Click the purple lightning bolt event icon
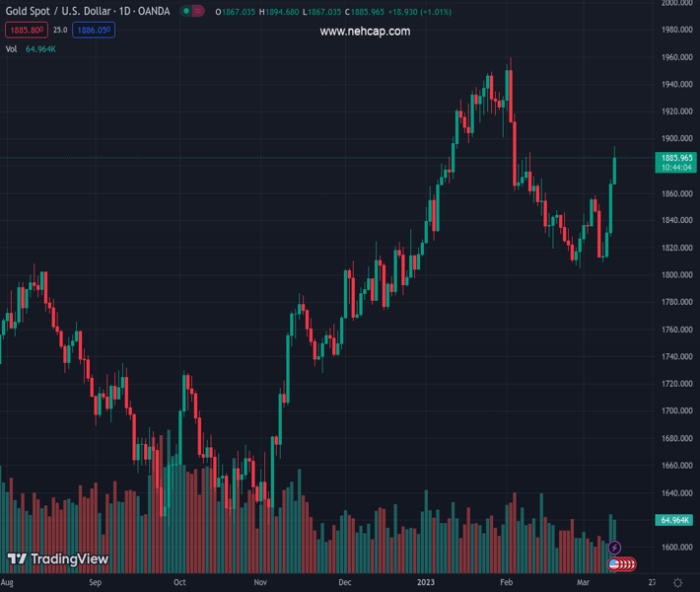This screenshot has width=700, height=592. coord(614,548)
